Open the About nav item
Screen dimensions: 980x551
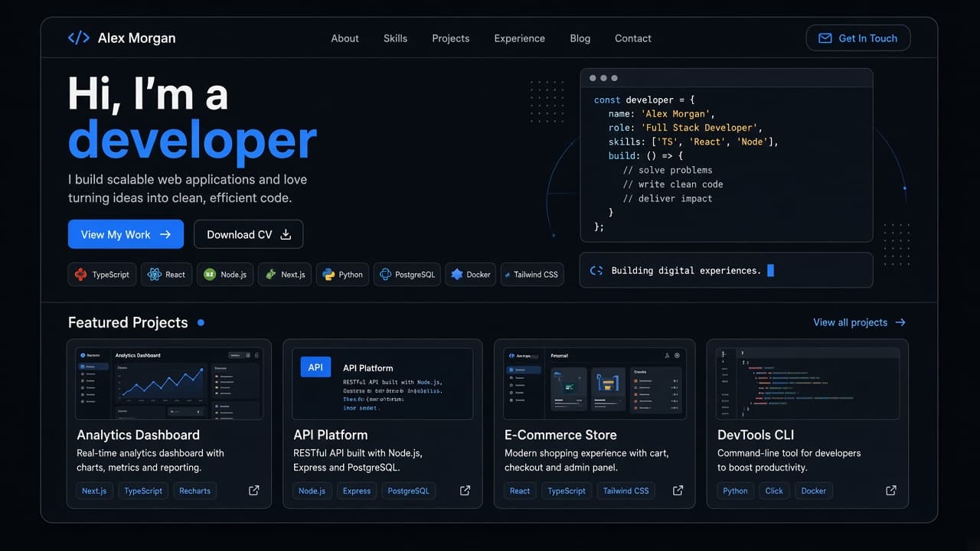345,38
